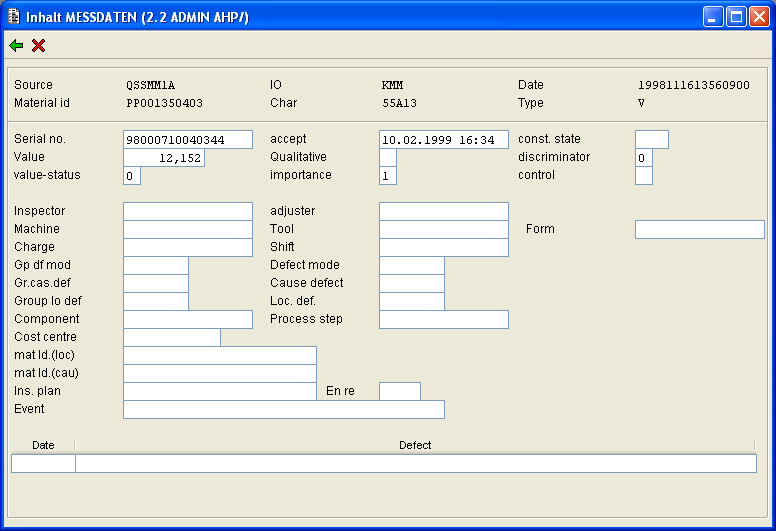Maximize the Inhalt MESSDATEN window
Screen dimensions: 776x531
tap(736, 17)
